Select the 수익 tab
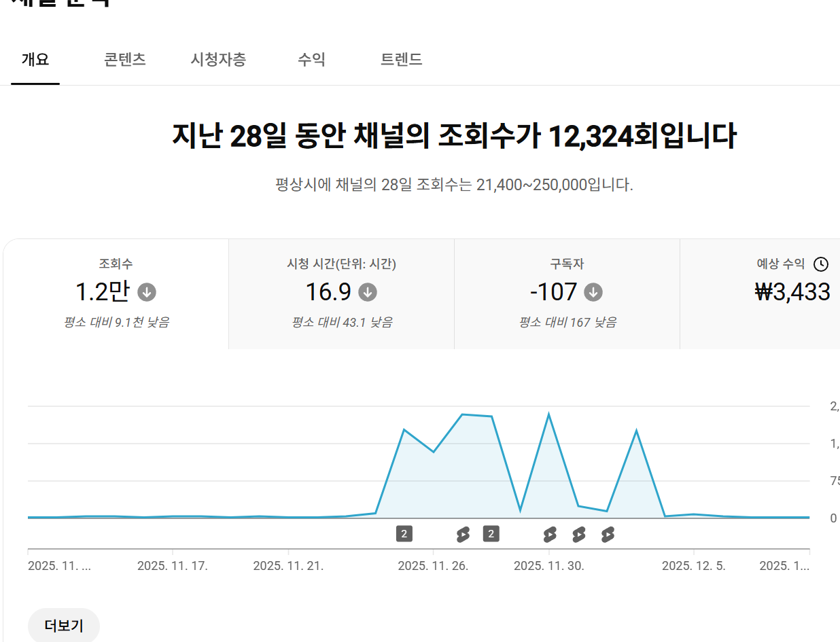The image size is (840, 642). (x=311, y=60)
